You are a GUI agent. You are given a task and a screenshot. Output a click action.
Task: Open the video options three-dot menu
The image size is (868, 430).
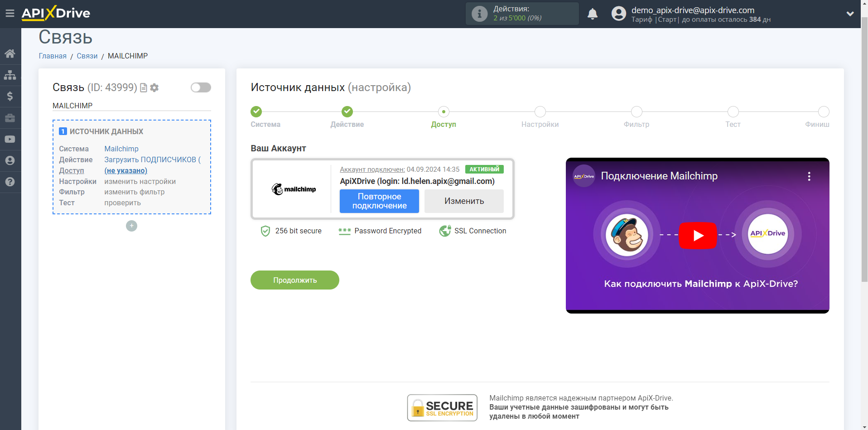[x=809, y=176]
